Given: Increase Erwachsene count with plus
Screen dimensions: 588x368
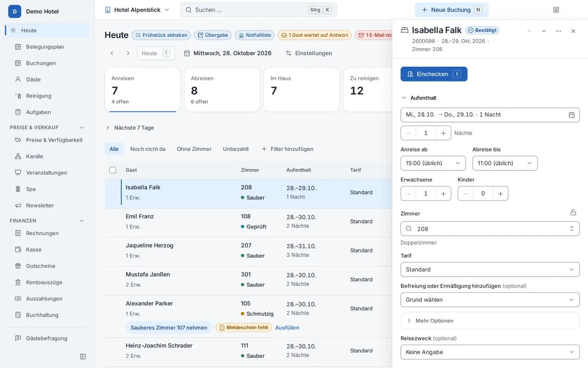Looking at the screenshot, I should point(443,194).
